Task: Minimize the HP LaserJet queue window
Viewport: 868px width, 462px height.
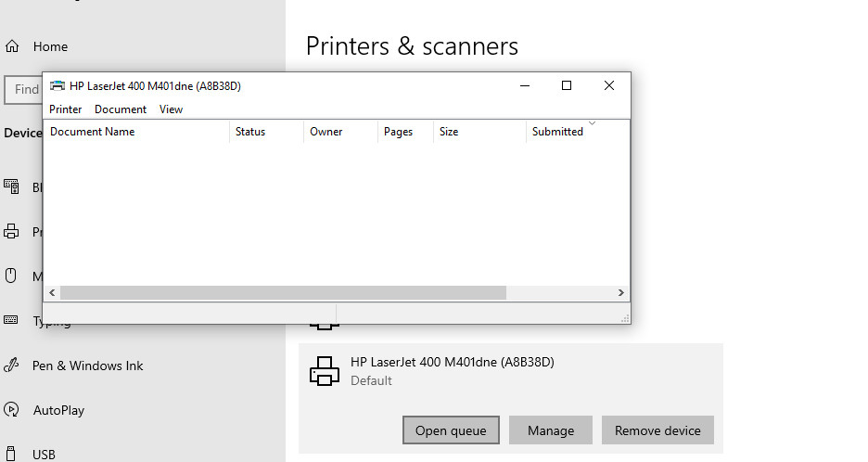Action: [x=525, y=86]
